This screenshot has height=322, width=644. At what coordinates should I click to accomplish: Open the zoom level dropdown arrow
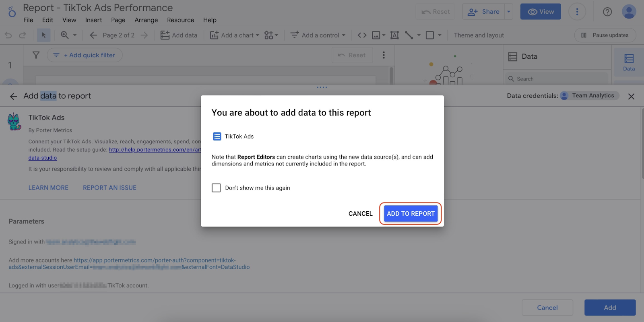75,35
